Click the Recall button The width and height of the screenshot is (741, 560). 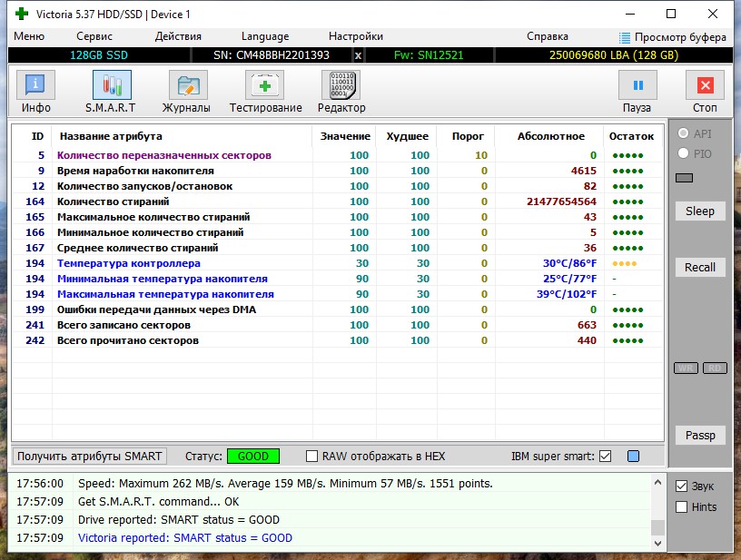[x=700, y=267]
